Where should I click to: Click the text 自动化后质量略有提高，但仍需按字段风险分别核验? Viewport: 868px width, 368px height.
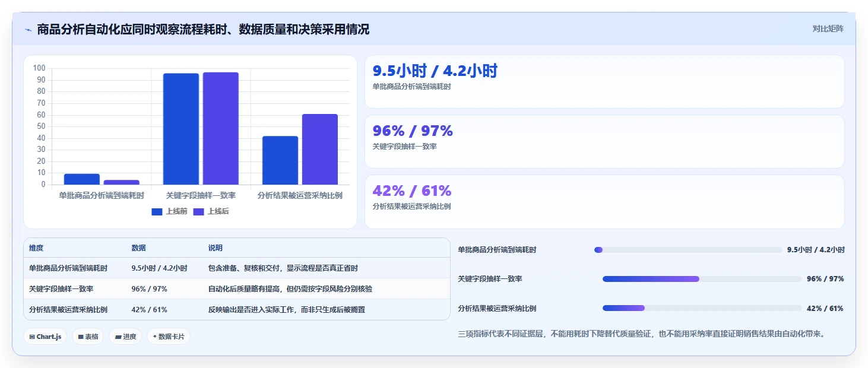coord(290,289)
